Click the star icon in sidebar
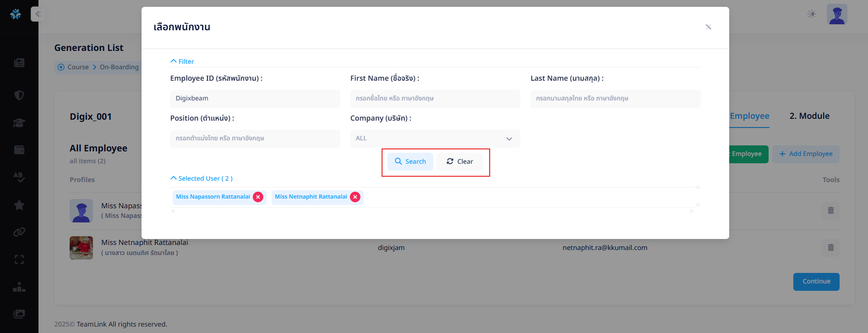The image size is (868, 333). click(19, 205)
